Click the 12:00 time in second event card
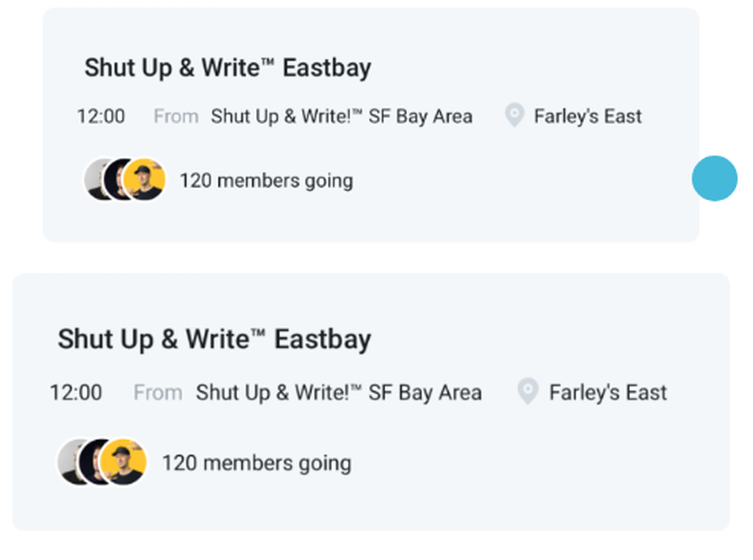 (76, 392)
